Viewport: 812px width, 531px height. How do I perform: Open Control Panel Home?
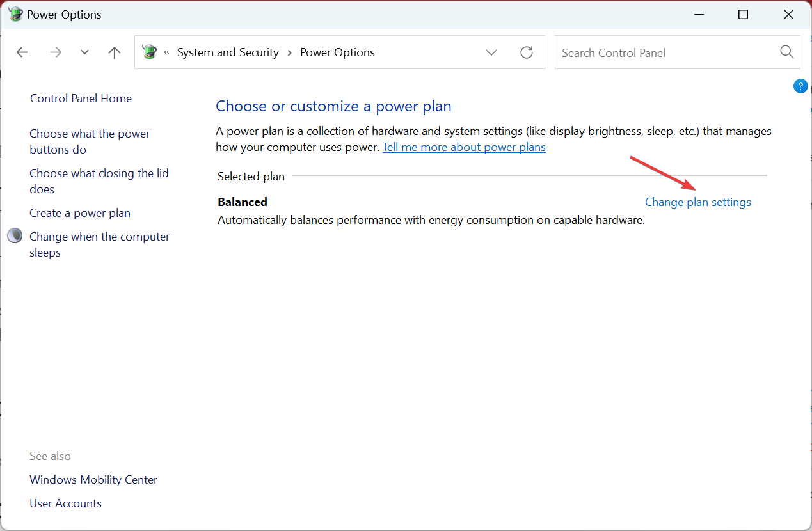(81, 99)
